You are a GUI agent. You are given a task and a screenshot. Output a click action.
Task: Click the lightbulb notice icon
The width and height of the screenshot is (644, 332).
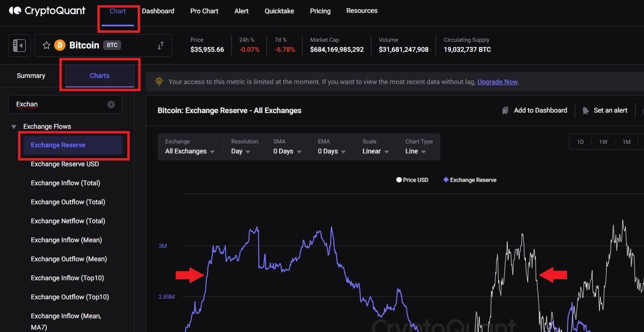click(x=159, y=82)
